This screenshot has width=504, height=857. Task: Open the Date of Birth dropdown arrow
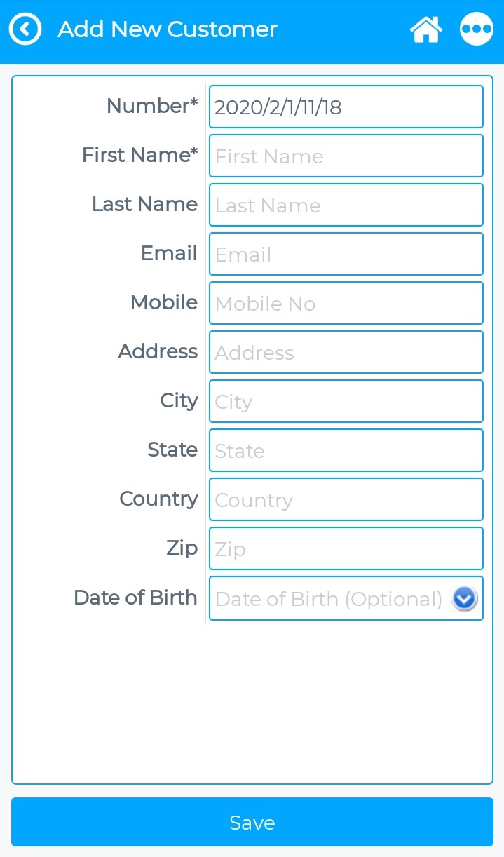pos(465,599)
